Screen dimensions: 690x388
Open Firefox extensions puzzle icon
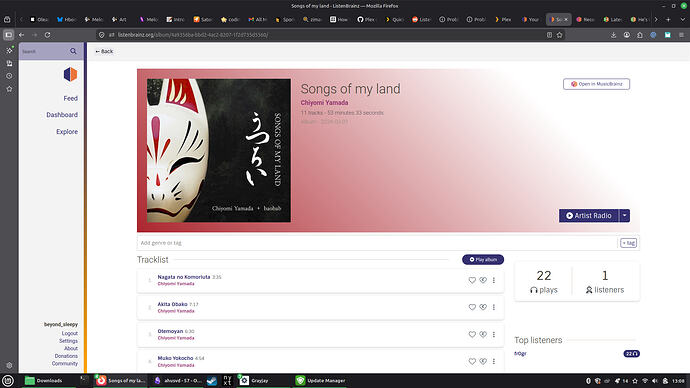point(640,35)
